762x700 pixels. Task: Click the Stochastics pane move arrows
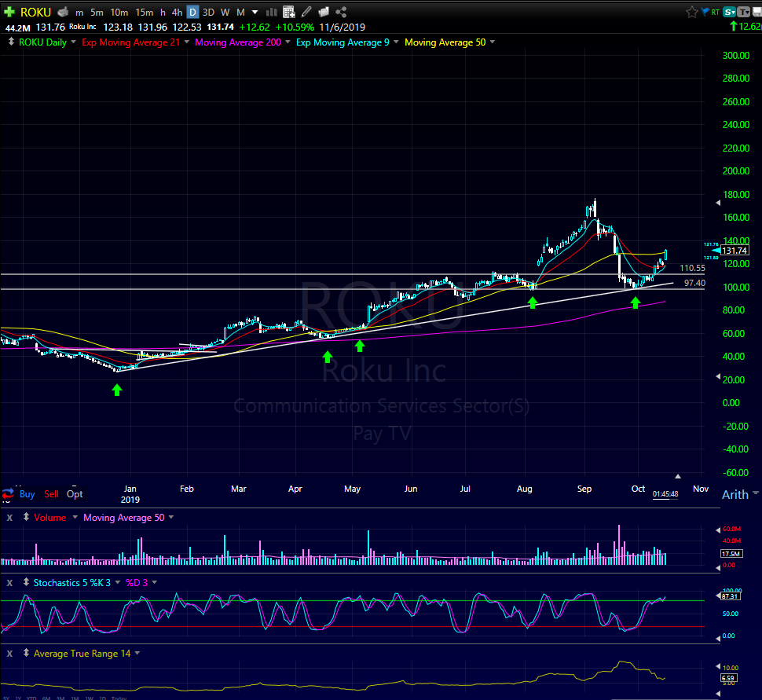[26, 582]
